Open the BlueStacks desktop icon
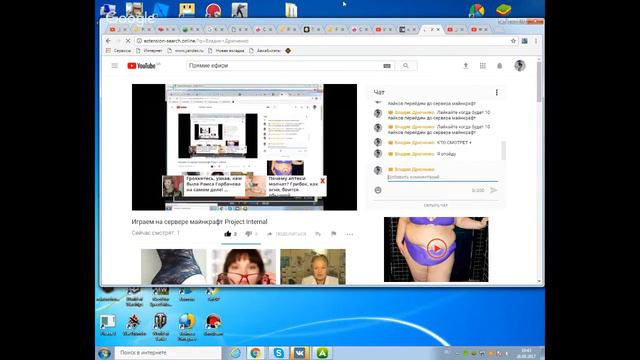This screenshot has width=640, height=360. pyautogui.click(x=504, y=10)
